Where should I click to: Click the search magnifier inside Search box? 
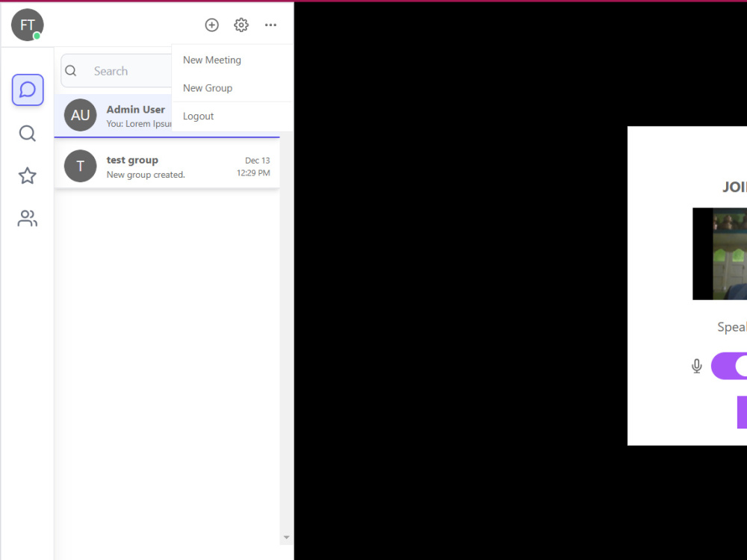71,71
